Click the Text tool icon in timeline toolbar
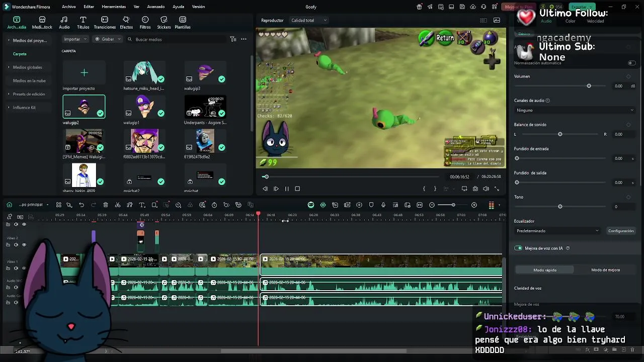The width and height of the screenshot is (644, 362). pos(142,205)
